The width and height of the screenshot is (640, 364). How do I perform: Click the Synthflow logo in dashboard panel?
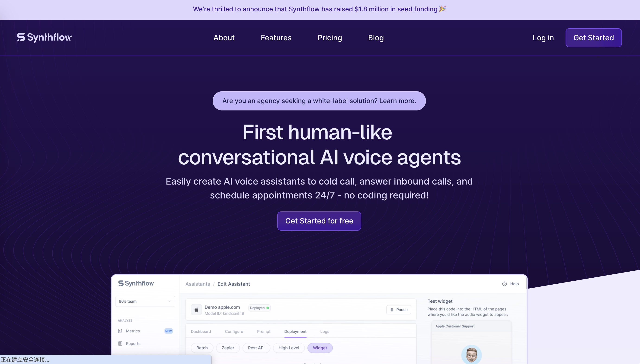(136, 283)
